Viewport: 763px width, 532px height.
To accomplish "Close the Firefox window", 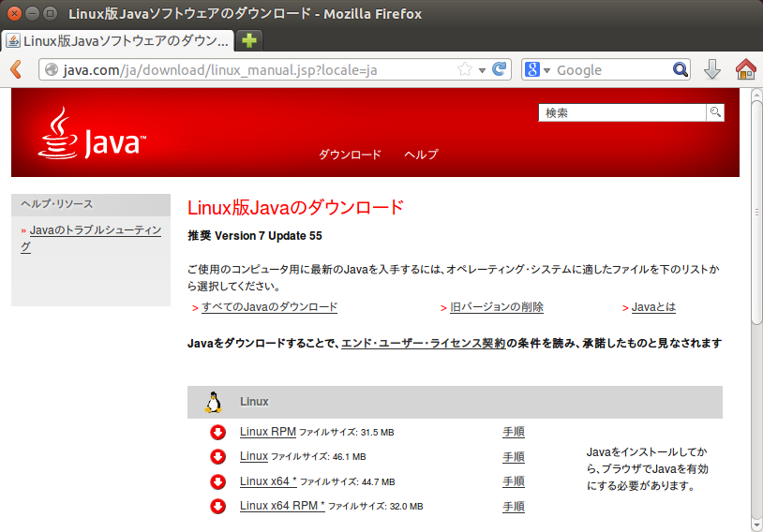I will (15, 14).
